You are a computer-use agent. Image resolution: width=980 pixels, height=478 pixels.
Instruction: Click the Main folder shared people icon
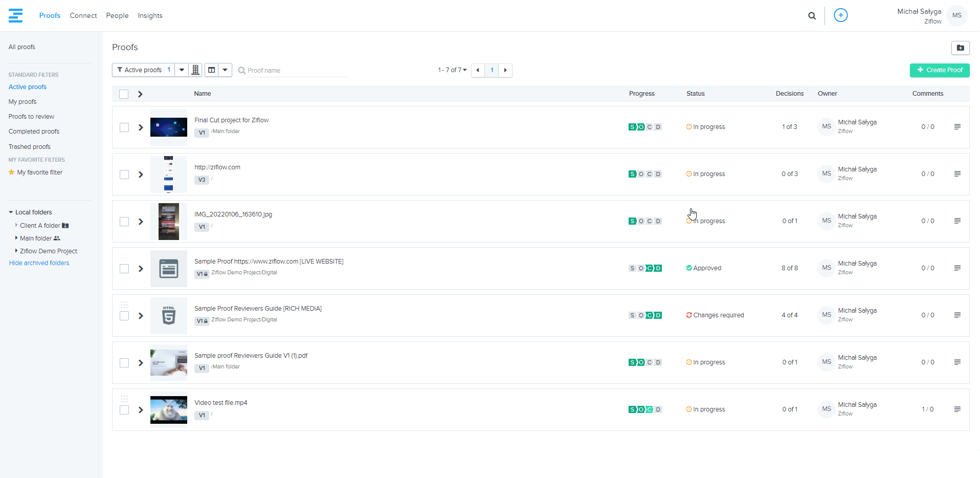click(x=57, y=238)
